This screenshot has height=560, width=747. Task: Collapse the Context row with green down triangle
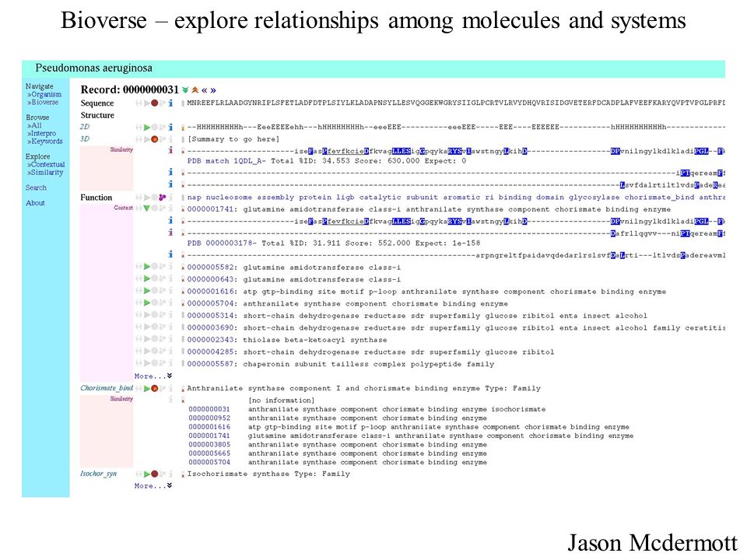147,208
